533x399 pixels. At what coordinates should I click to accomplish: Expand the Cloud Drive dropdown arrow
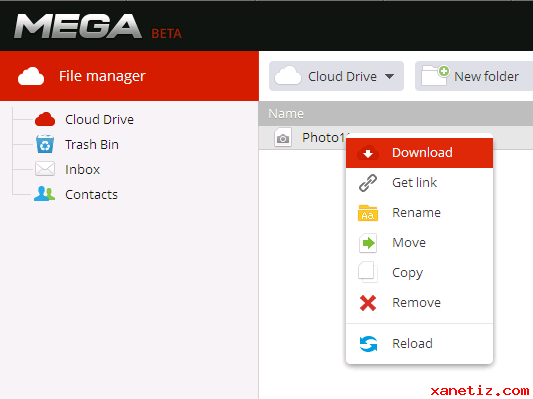tap(390, 76)
